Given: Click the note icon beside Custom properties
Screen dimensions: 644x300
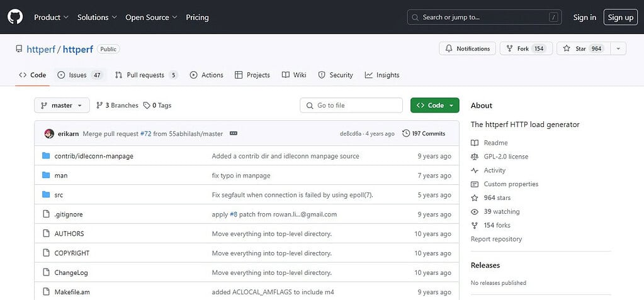Looking at the screenshot, I should [475, 184].
